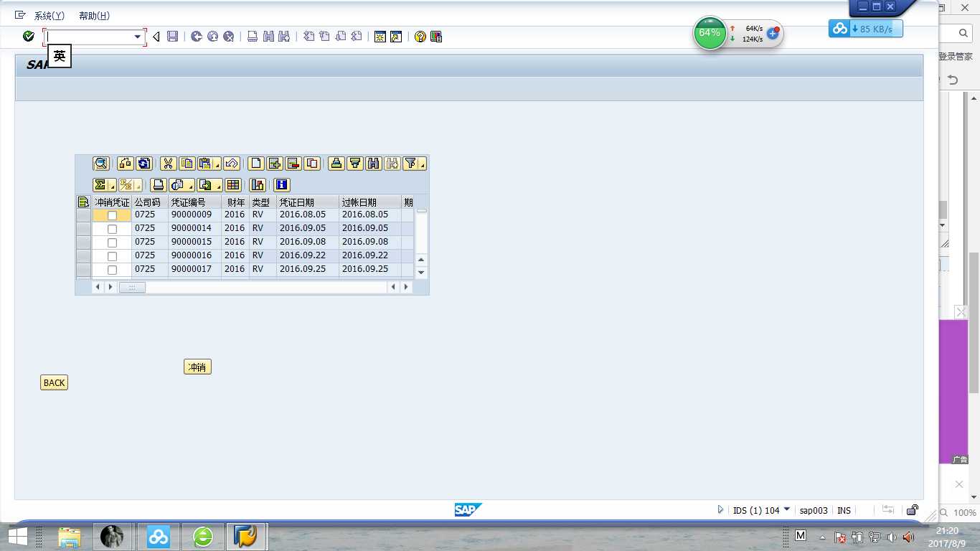Click the Sort descending icon
The image size is (980, 551).
[355, 164]
